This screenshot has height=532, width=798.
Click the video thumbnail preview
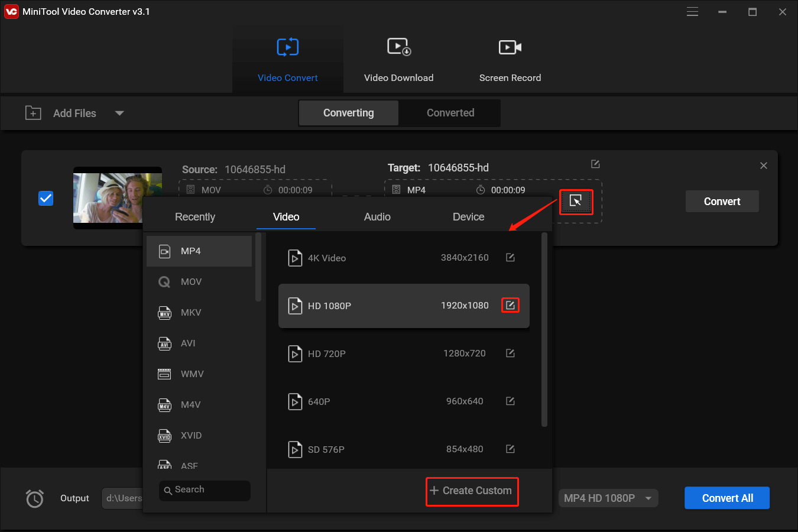coord(118,197)
